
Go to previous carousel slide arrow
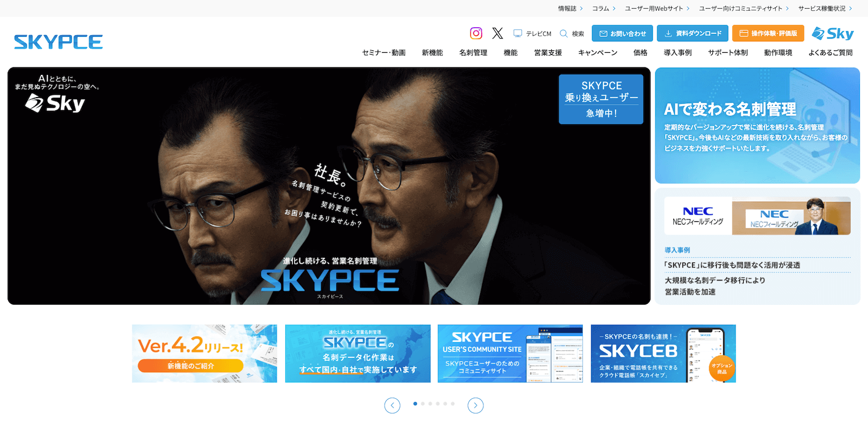tap(392, 405)
